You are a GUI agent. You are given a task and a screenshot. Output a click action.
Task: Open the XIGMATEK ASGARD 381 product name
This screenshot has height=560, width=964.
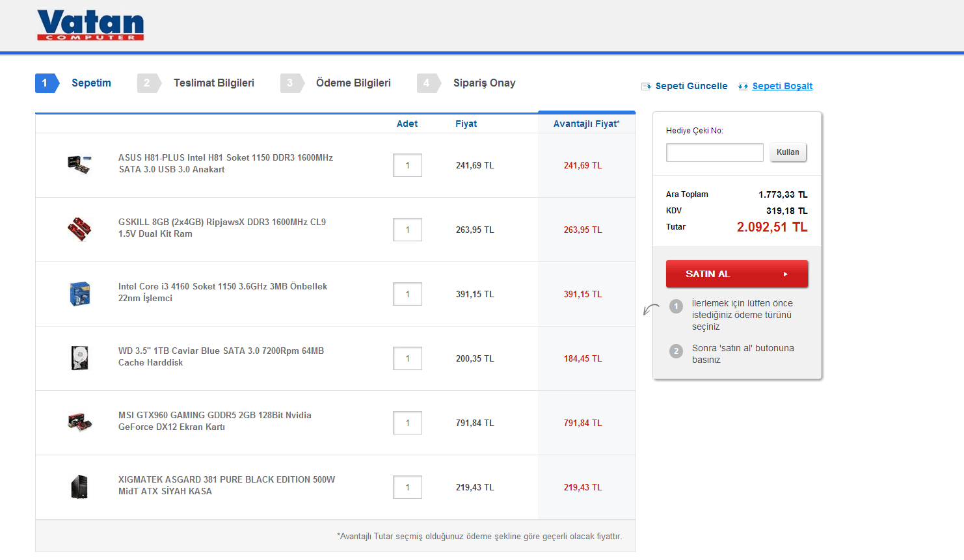(226, 485)
